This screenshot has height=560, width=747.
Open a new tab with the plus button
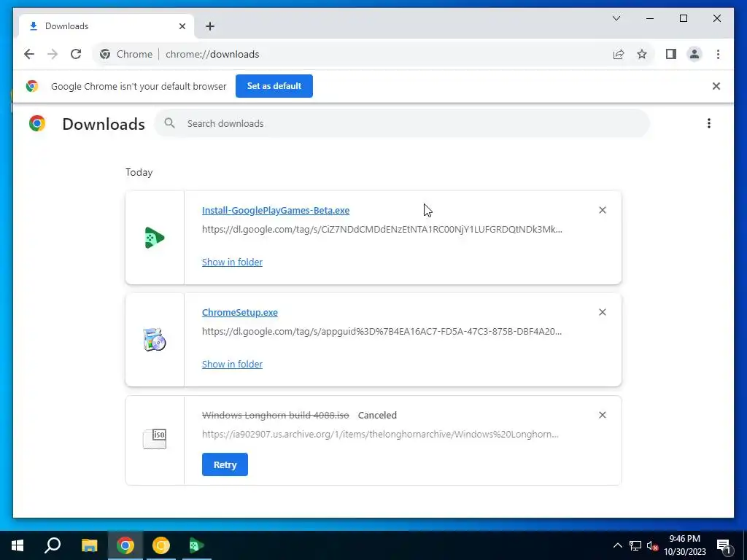210,26
